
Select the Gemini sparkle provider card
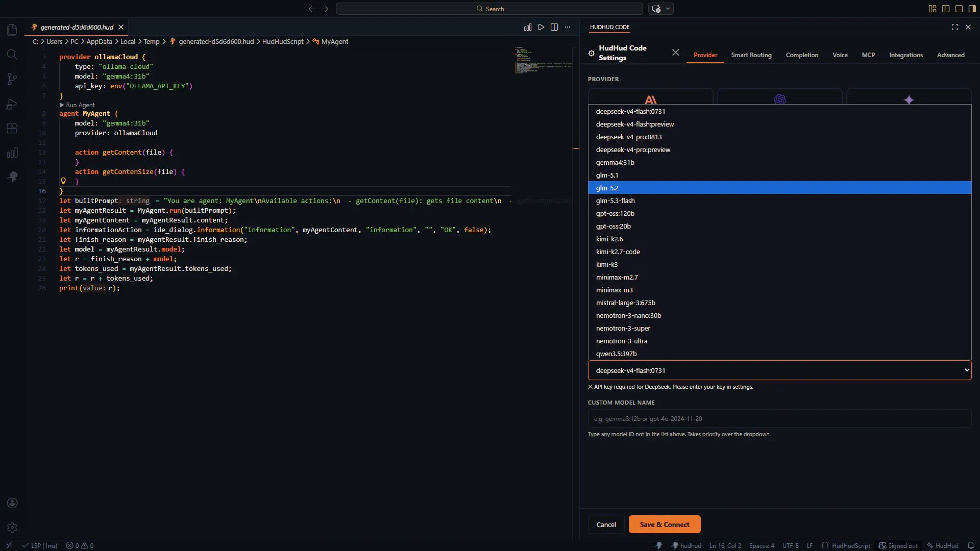[x=909, y=97]
